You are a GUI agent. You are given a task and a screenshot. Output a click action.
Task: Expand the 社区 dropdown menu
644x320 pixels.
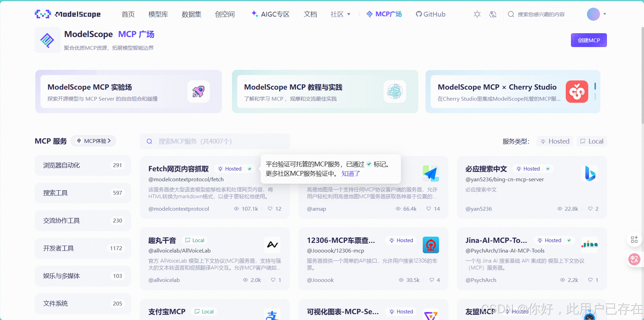341,14
